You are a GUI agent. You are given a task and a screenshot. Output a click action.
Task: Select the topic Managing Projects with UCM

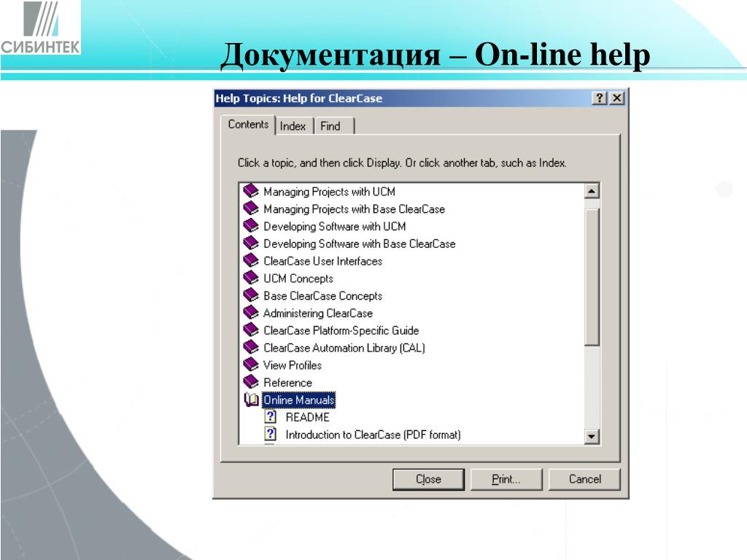click(x=329, y=192)
